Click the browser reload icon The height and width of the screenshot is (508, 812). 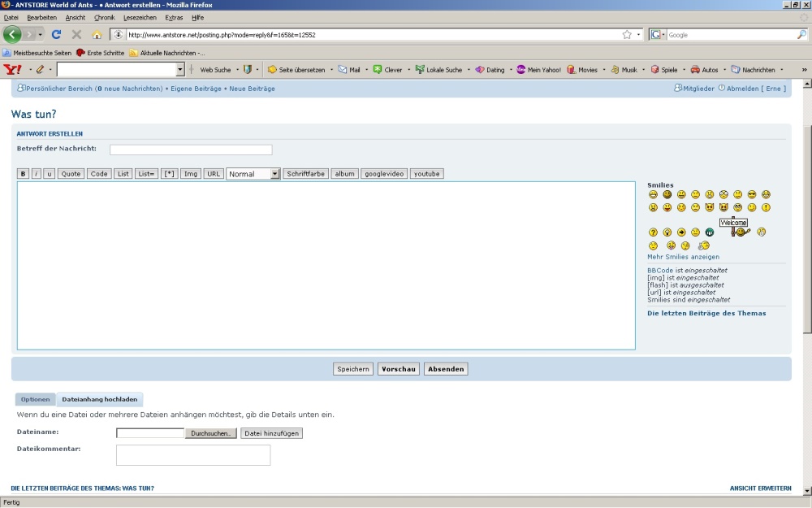click(56, 35)
